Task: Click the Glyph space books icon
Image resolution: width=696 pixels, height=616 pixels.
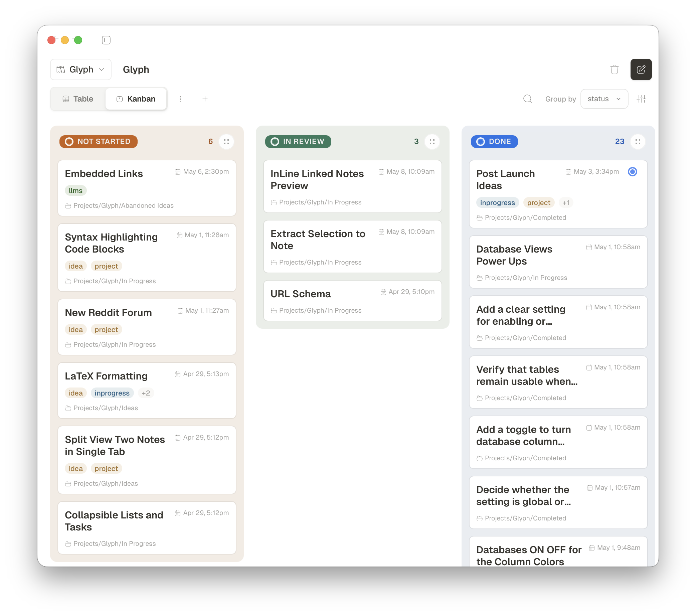Action: coord(60,69)
